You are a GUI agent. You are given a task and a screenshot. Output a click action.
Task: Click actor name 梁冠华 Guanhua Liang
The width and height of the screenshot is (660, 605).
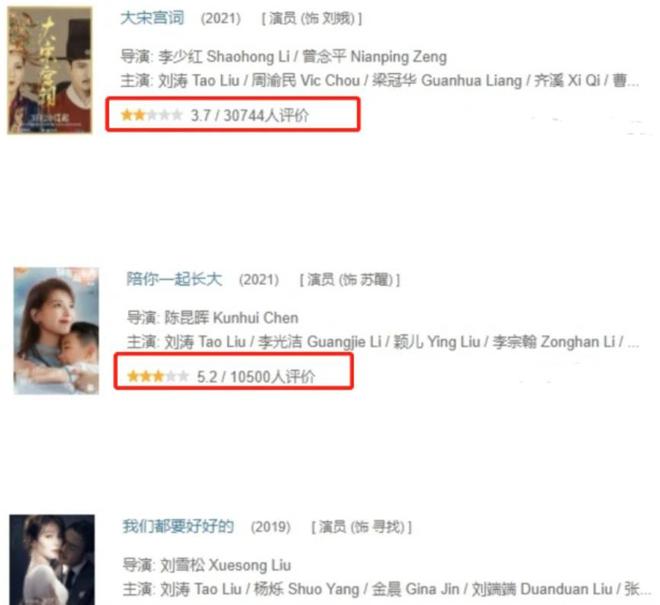click(447, 80)
